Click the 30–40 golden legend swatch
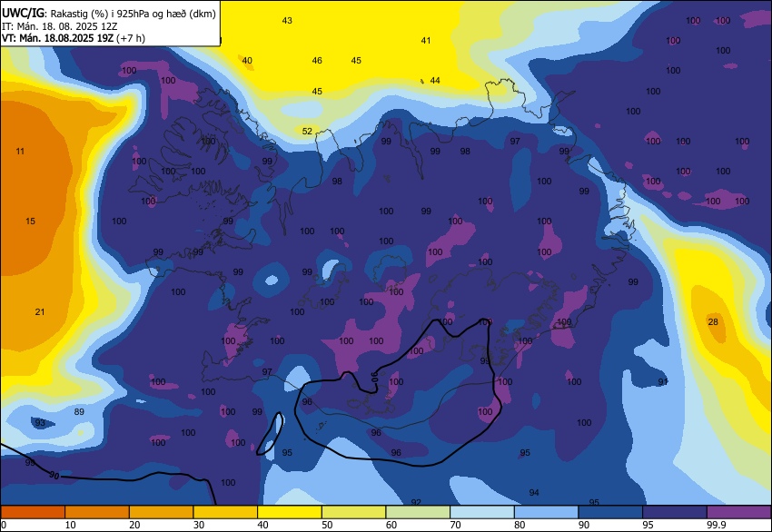The width and height of the screenshot is (772, 532). (225, 512)
